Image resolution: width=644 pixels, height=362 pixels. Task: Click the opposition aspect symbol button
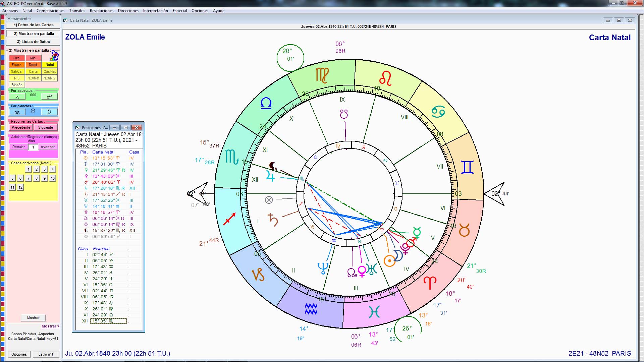[49, 97]
